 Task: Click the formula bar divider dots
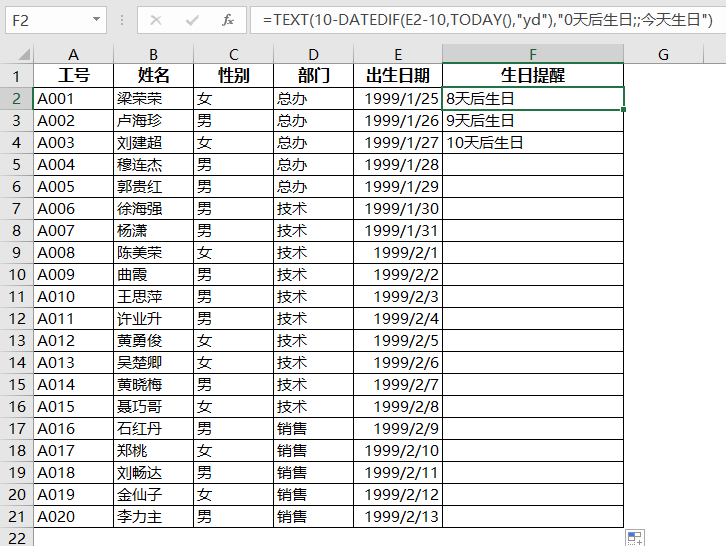pyautogui.click(x=122, y=20)
